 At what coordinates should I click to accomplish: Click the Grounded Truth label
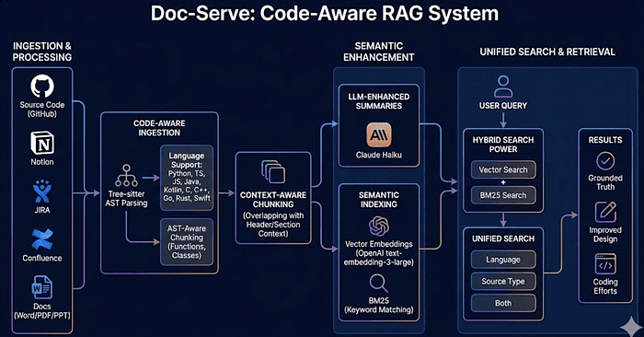click(605, 182)
